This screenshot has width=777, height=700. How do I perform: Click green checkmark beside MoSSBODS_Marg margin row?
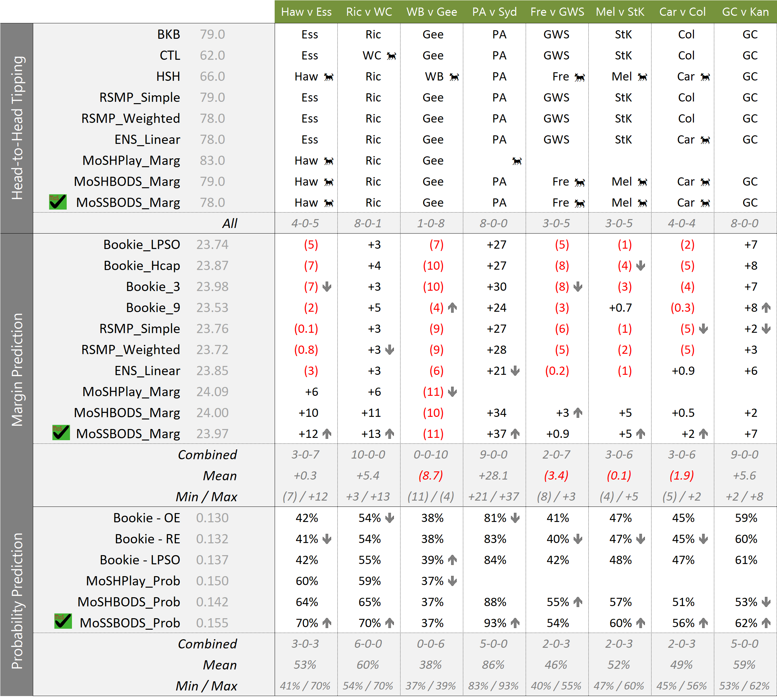[x=61, y=433]
